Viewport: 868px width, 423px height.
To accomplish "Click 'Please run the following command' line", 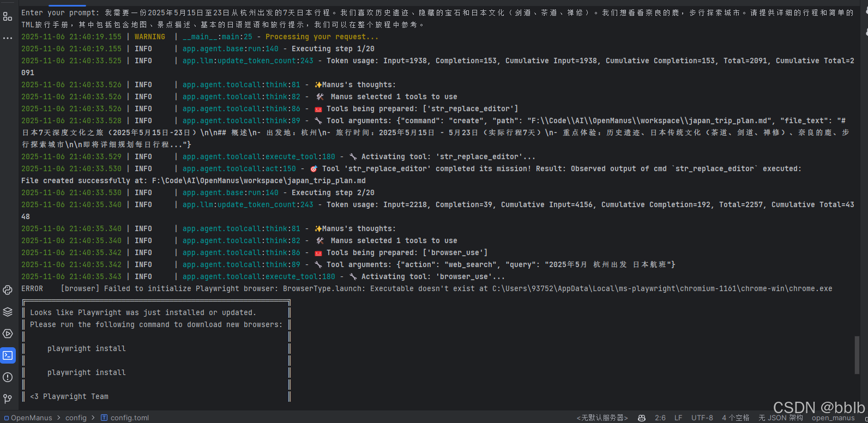I will click(156, 324).
